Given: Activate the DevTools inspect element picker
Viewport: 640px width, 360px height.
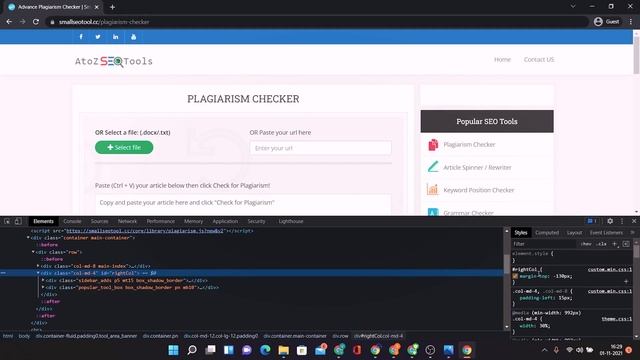Looking at the screenshot, I should coord(7,221).
